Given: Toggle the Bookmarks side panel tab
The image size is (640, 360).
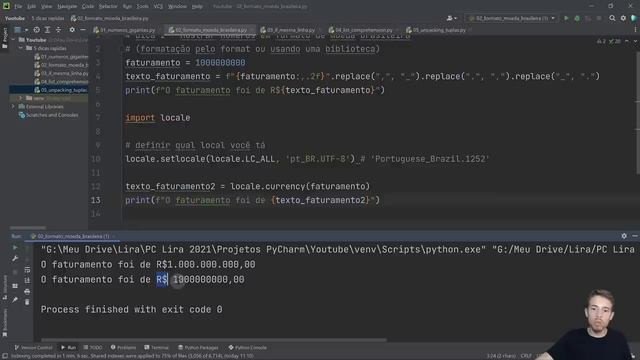Looking at the screenshot, I should coord(4,322).
